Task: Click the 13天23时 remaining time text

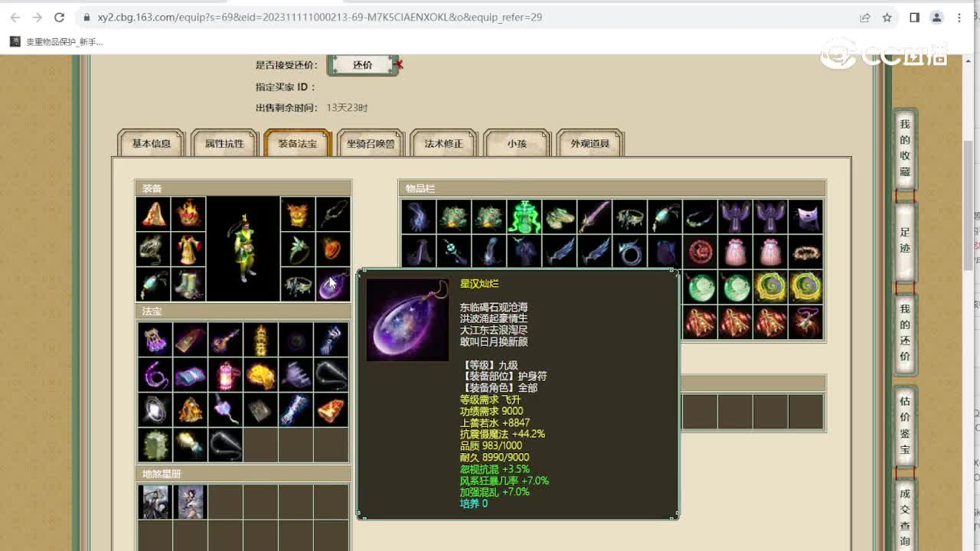Action: point(347,108)
